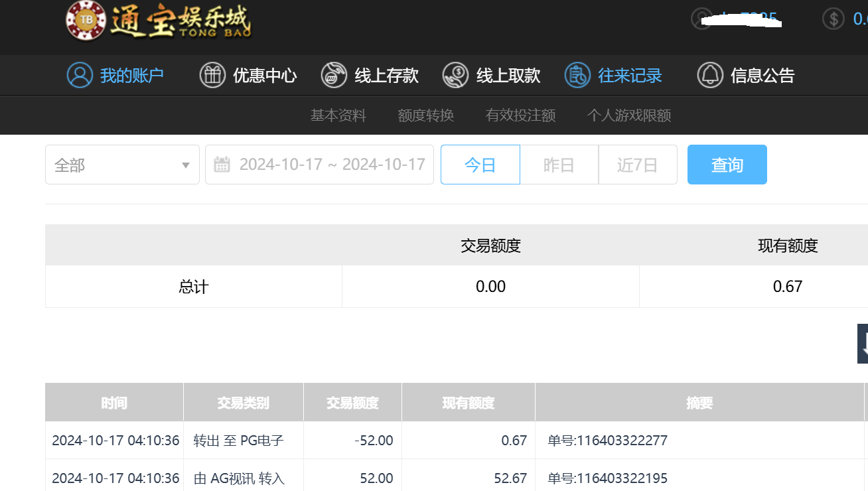The height and width of the screenshot is (491, 868).
Task: Click the Tong Bao casino logo
Action: [x=159, y=21]
